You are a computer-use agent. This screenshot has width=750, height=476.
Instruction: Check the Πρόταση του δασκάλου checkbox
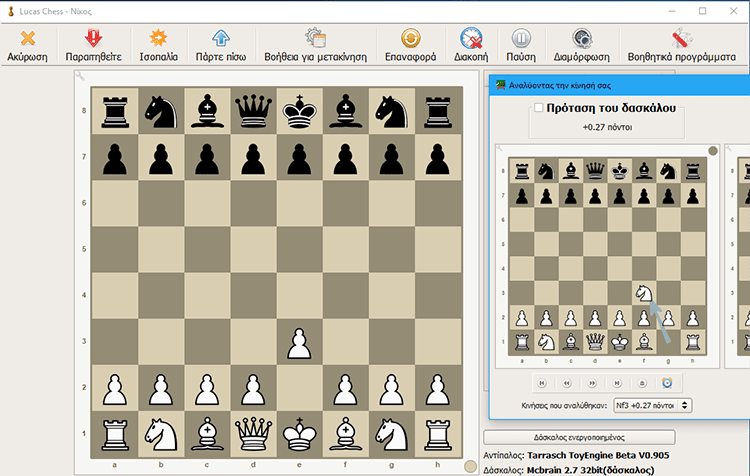539,108
